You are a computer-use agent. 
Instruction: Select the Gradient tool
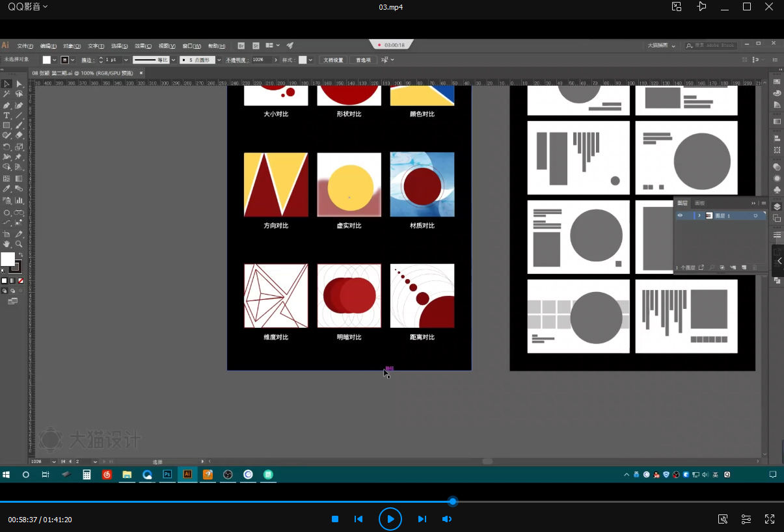[x=19, y=178]
